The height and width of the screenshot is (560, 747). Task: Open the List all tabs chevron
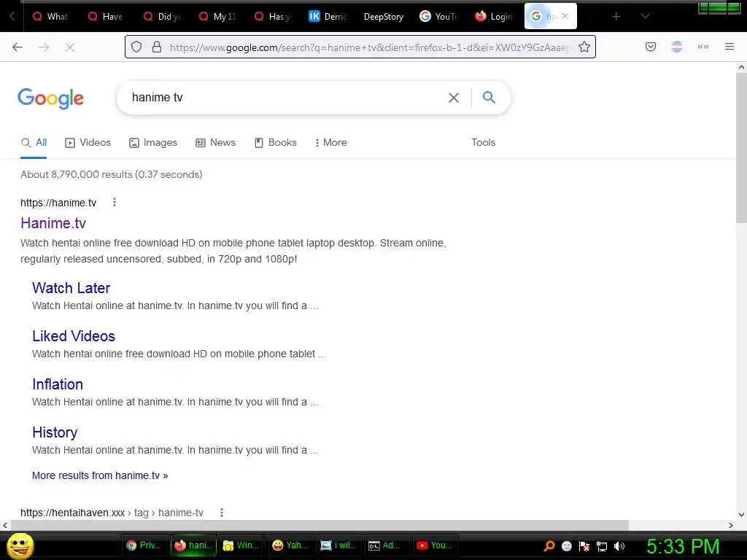click(x=645, y=16)
